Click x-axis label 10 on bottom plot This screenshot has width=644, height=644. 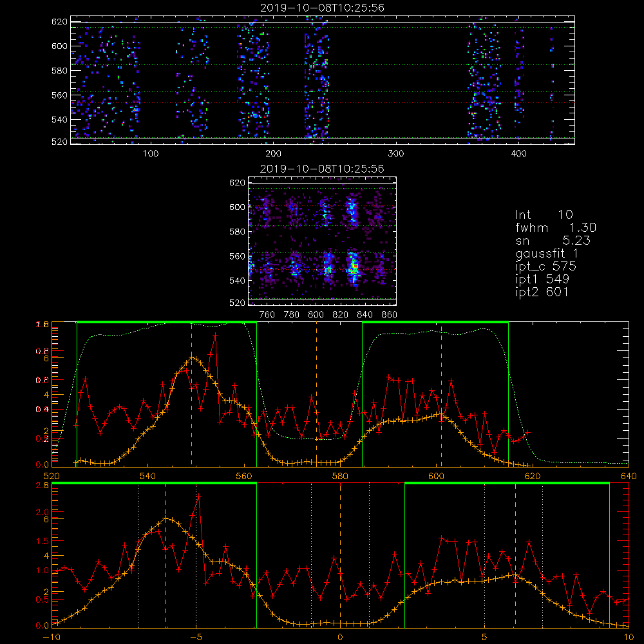629,637
